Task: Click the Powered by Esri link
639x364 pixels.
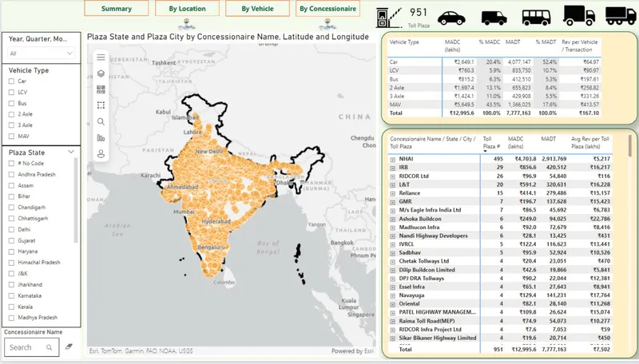Action: [x=352, y=351]
